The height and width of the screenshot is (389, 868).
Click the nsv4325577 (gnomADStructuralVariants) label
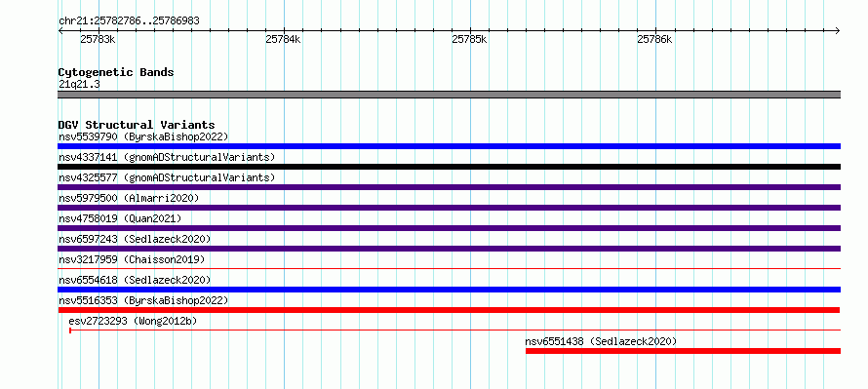167,177
